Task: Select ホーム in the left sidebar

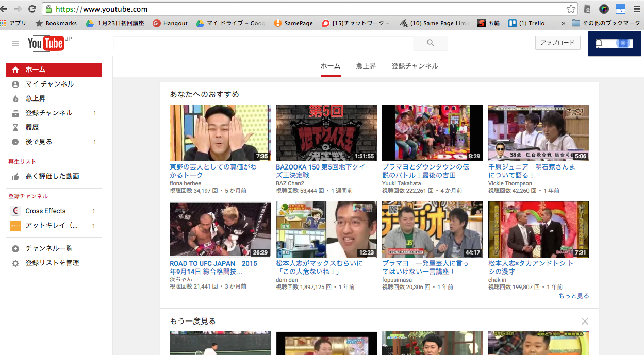Action: [x=54, y=70]
